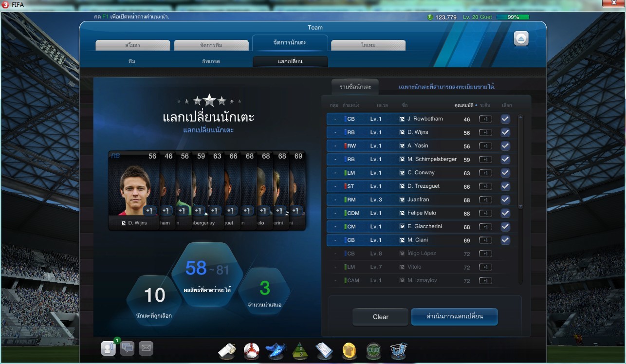Click the +1 grade badge in Juanfran's row
This screenshot has width=626, height=364.
click(485, 200)
